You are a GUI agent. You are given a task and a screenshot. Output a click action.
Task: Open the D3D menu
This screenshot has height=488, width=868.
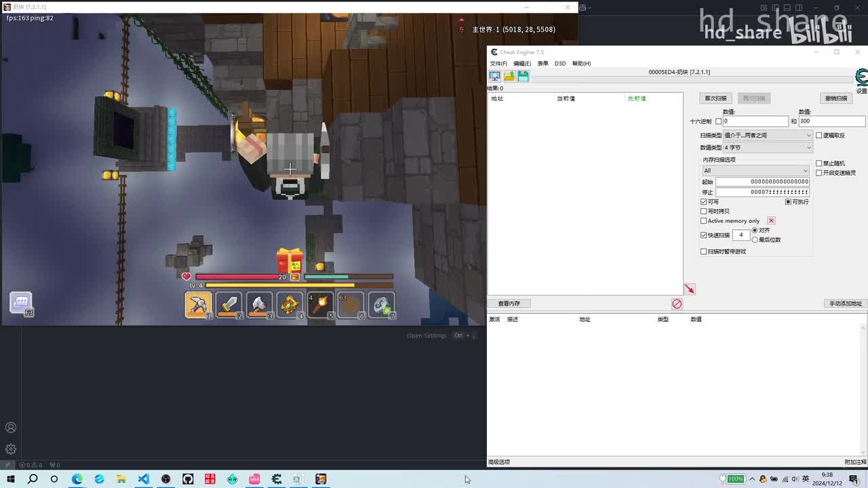tap(560, 64)
